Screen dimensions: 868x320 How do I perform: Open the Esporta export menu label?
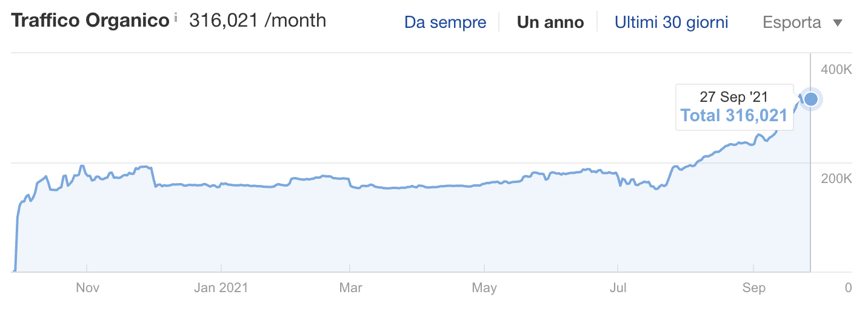click(792, 23)
